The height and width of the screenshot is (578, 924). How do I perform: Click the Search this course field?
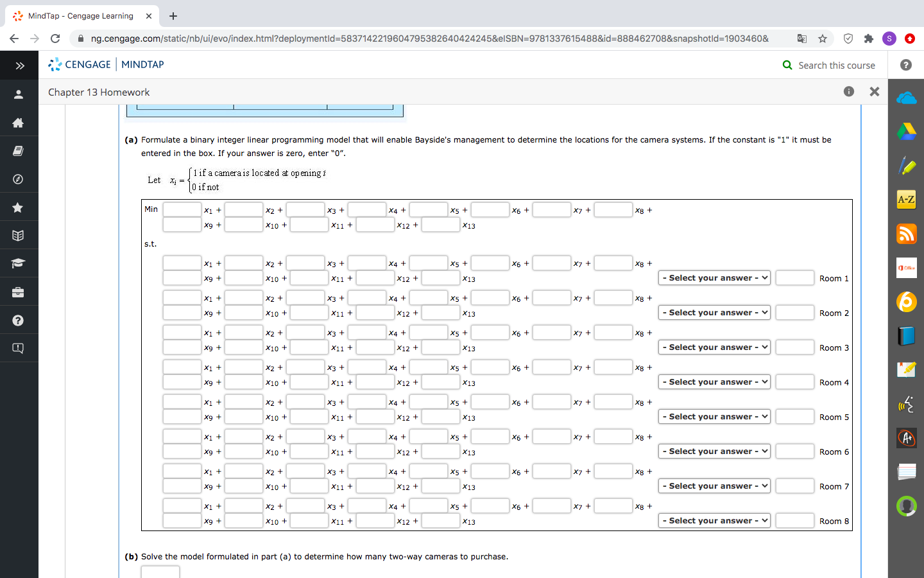point(837,66)
